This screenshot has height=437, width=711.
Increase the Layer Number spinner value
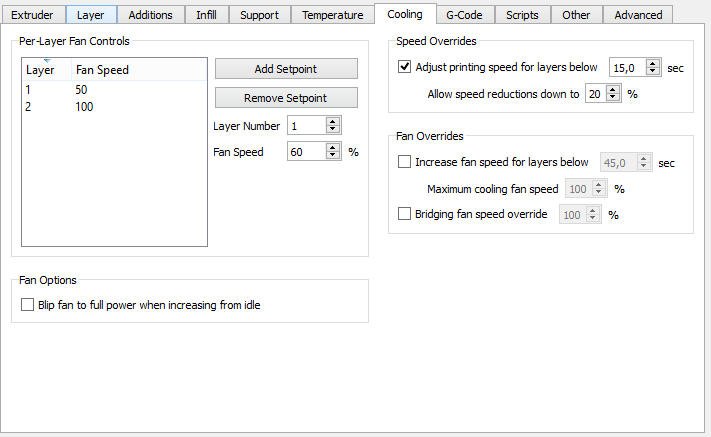pyautogui.click(x=334, y=122)
